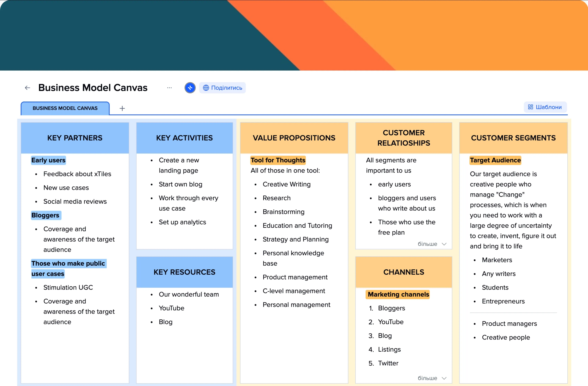Click 'Creative people' bullet
Image resolution: width=588 pixels, height=386 pixels.
[506, 338]
